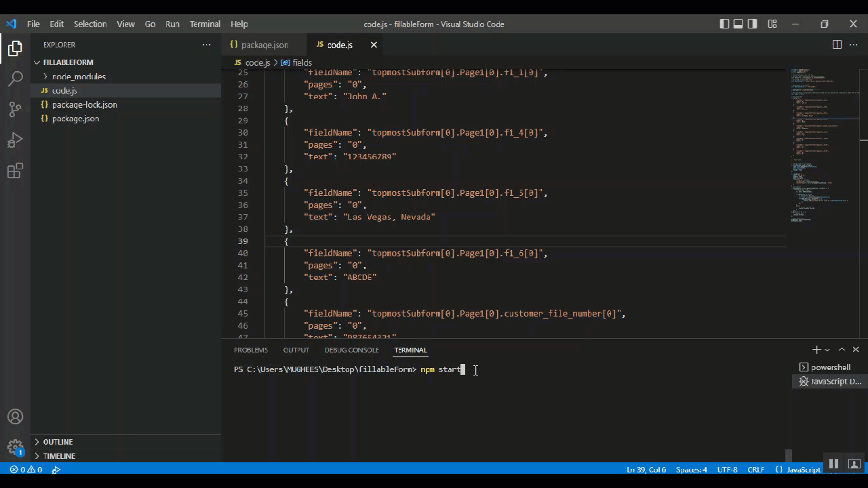This screenshot has height=488, width=868.
Task: Open the Explorer view in activity bar
Action: (15, 49)
